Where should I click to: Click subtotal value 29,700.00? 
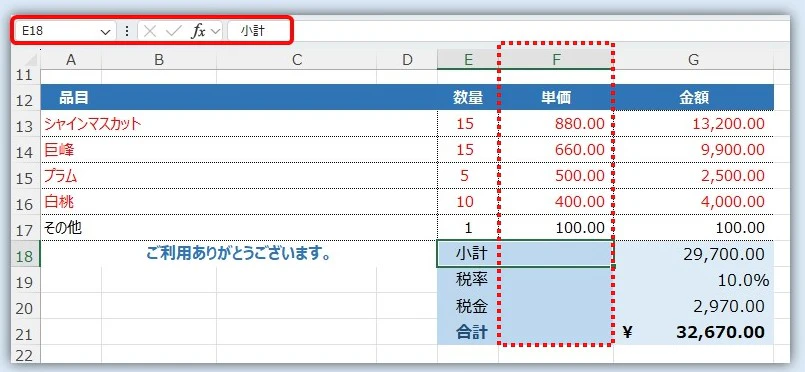coord(693,253)
